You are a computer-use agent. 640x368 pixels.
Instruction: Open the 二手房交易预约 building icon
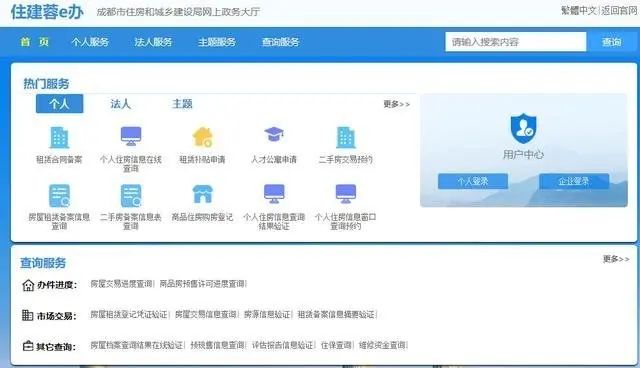click(346, 137)
